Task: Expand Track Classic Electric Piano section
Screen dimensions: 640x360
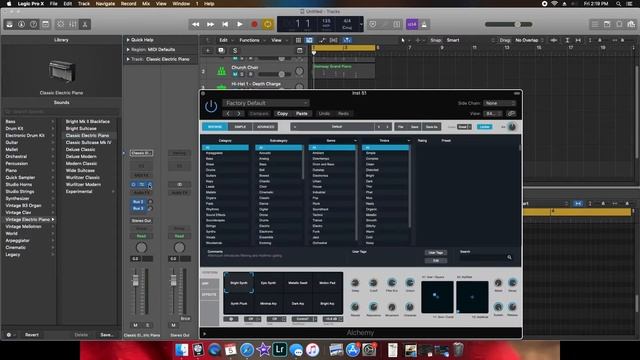Action: [x=128, y=59]
